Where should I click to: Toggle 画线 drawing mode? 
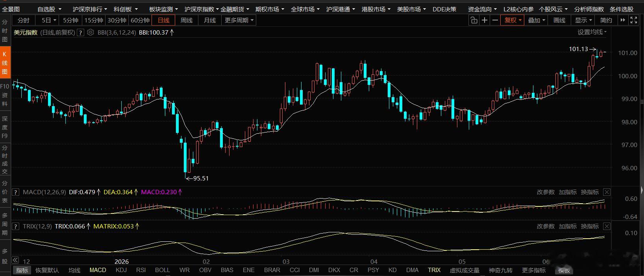559,20
